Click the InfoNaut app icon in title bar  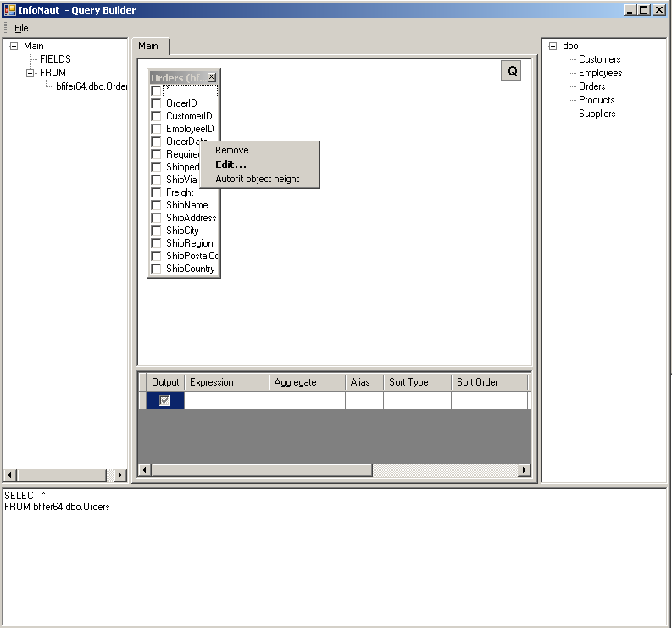(9, 10)
